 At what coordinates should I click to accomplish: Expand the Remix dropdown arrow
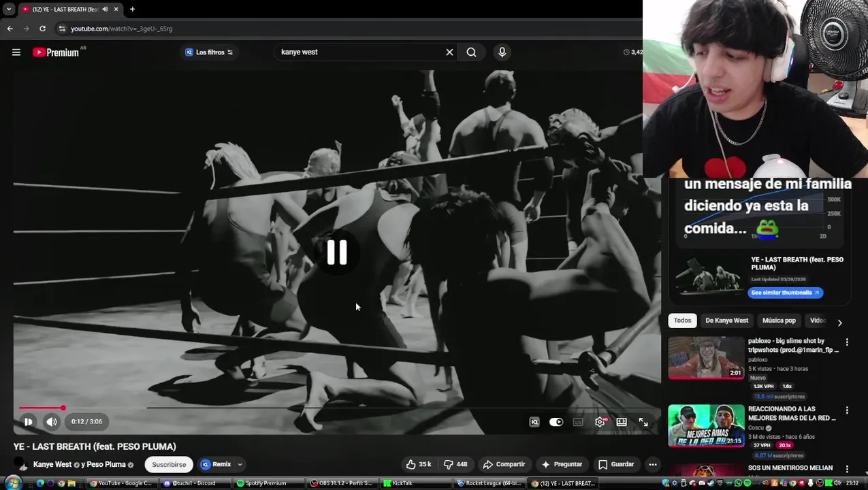(x=240, y=465)
